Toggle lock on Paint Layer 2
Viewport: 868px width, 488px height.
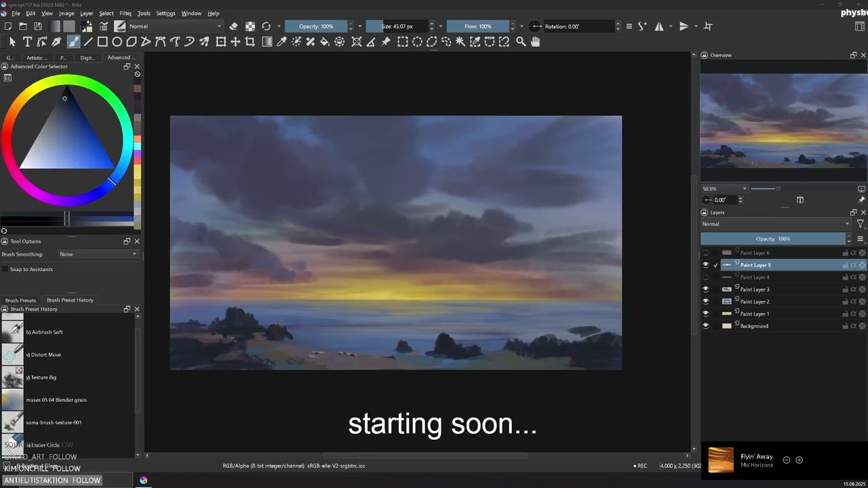845,302
